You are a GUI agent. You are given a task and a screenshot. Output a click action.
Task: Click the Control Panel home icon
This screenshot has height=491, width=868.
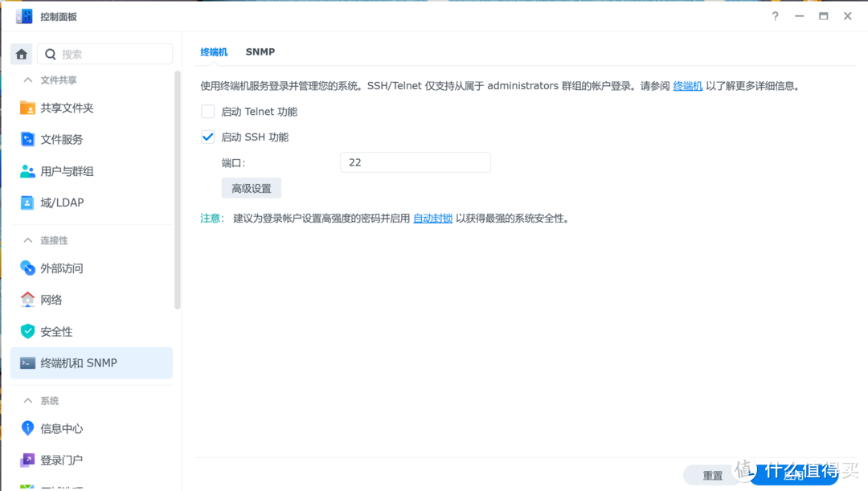(21, 54)
